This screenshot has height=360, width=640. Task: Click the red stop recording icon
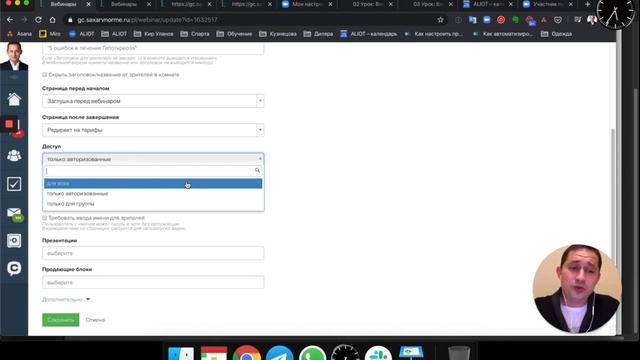pos(9,124)
